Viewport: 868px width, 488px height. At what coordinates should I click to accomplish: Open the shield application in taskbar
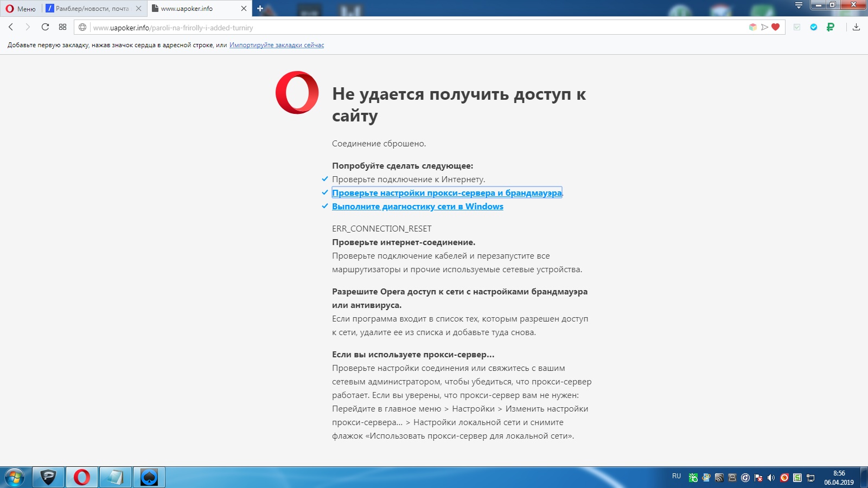pyautogui.click(x=48, y=478)
